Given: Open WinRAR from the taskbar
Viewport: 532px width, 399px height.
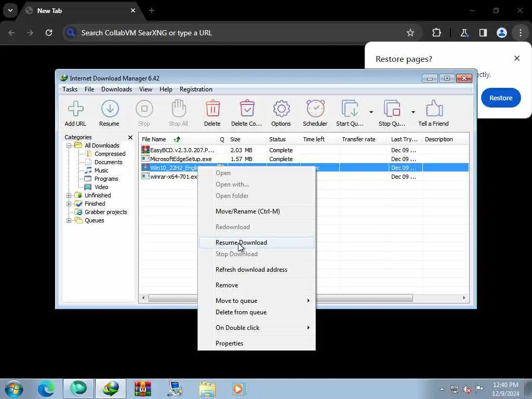Looking at the screenshot, I should pos(143,389).
